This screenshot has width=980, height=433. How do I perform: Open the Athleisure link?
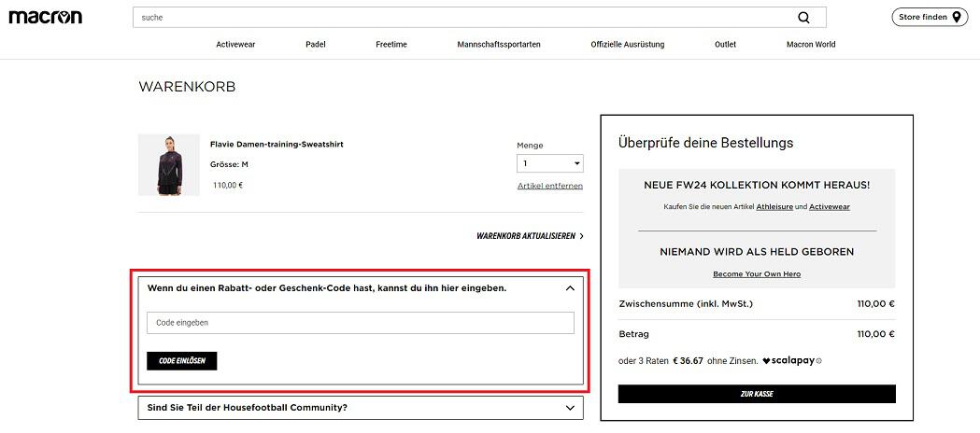coord(774,206)
